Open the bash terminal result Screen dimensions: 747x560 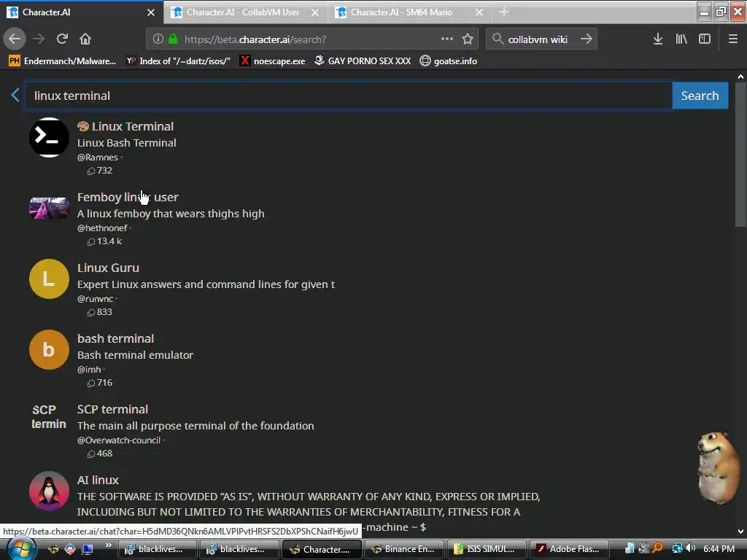coord(116,338)
